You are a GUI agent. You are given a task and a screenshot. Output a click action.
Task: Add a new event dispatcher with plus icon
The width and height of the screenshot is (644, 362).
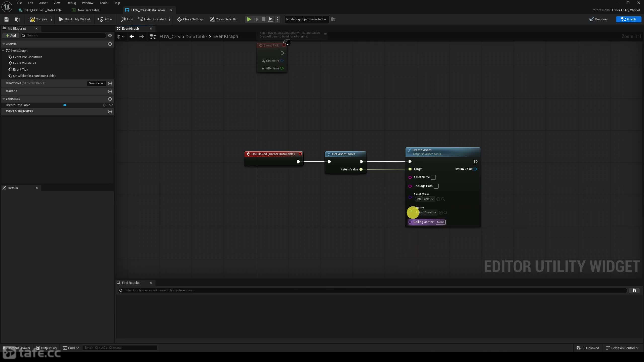click(110, 112)
